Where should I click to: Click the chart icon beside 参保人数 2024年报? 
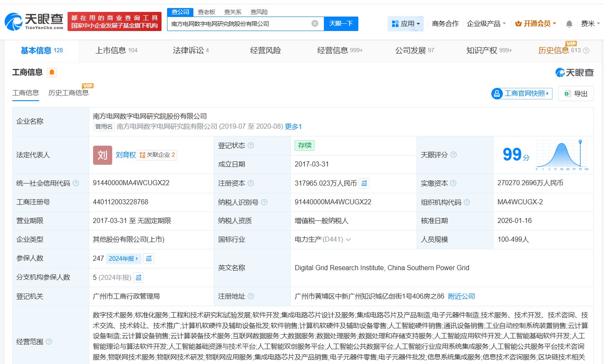pyautogui.click(x=149, y=258)
